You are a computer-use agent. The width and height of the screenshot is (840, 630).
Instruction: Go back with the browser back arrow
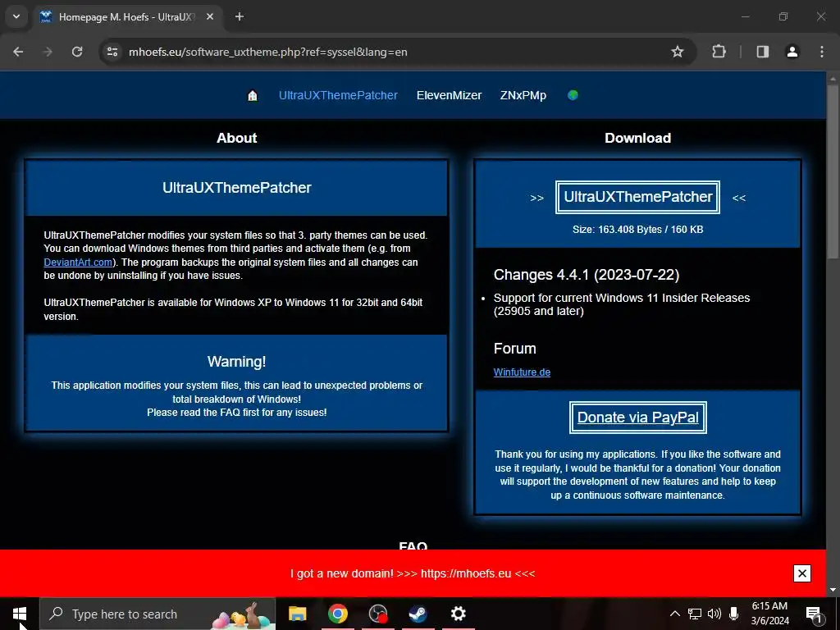(x=18, y=52)
